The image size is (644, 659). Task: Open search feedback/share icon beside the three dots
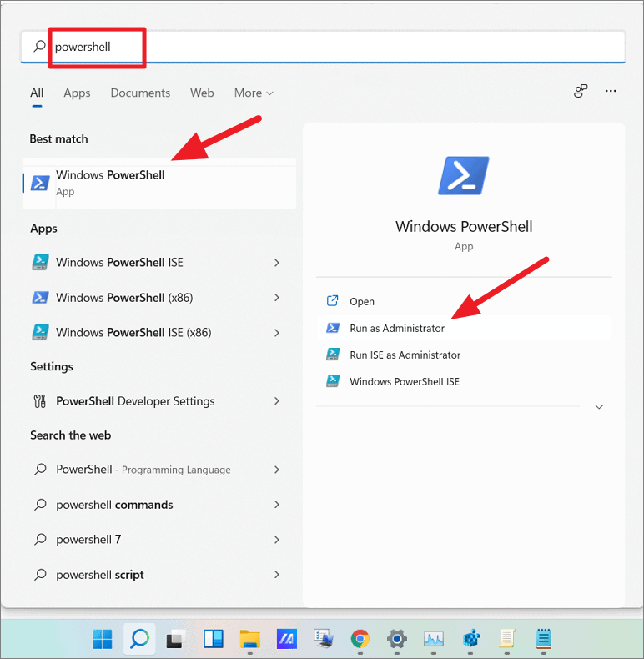tap(581, 91)
